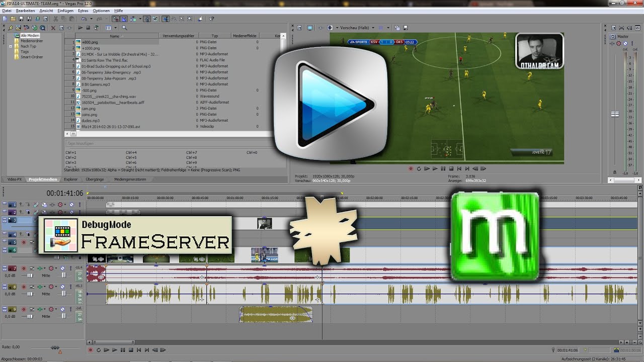Click the Import Media lightning icon
Viewport: 644px width, 362px height.
tap(11, 28)
